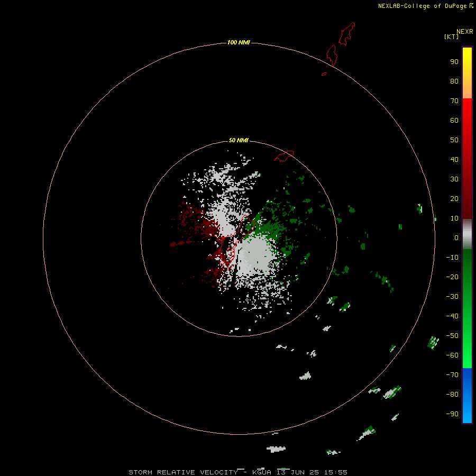Click the 50 value on the velocity scale

click(454, 140)
